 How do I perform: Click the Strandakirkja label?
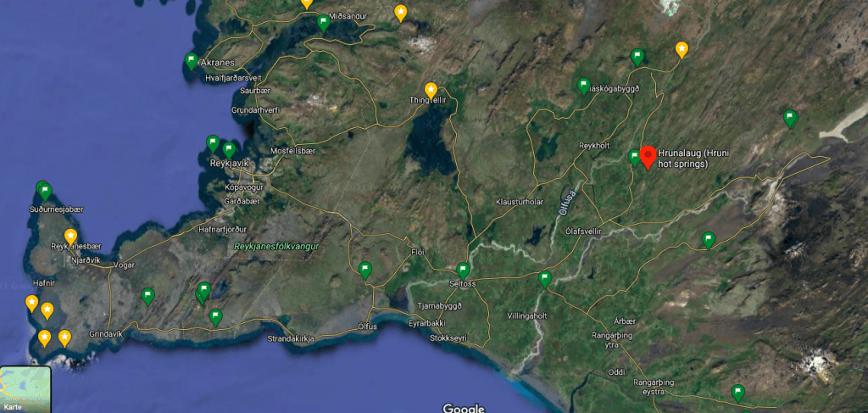coord(291,338)
